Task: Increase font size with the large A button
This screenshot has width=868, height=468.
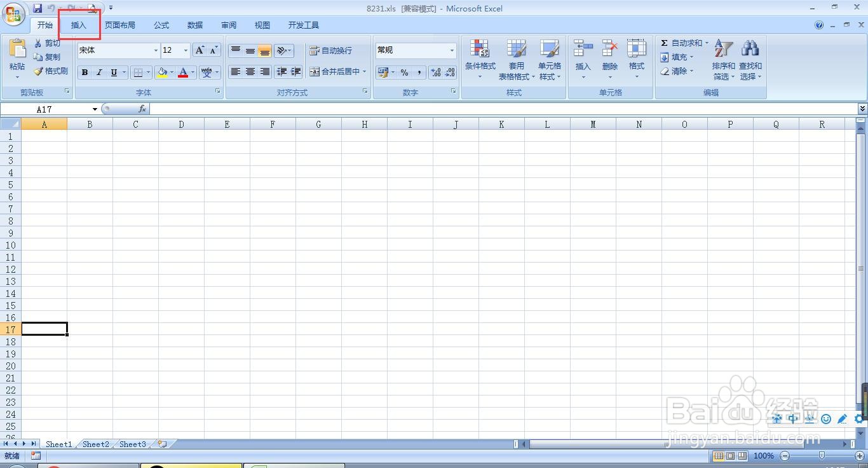Action: (x=200, y=50)
